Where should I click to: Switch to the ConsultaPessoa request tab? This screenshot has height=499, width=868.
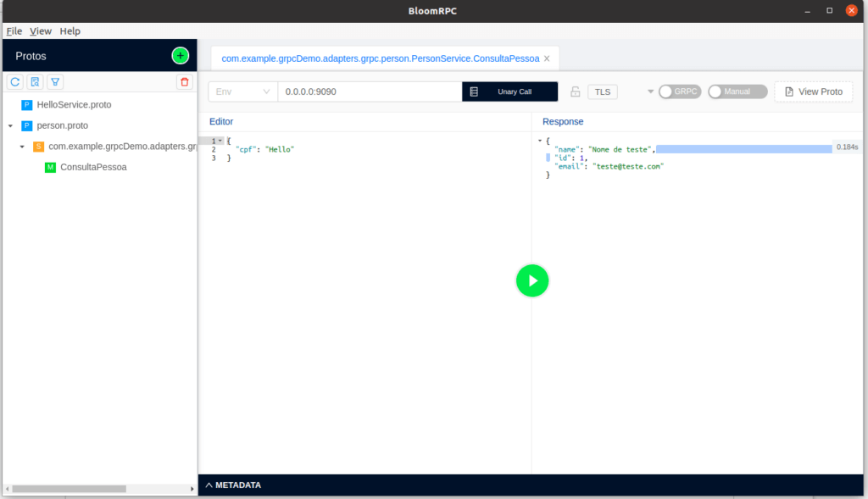click(x=378, y=58)
